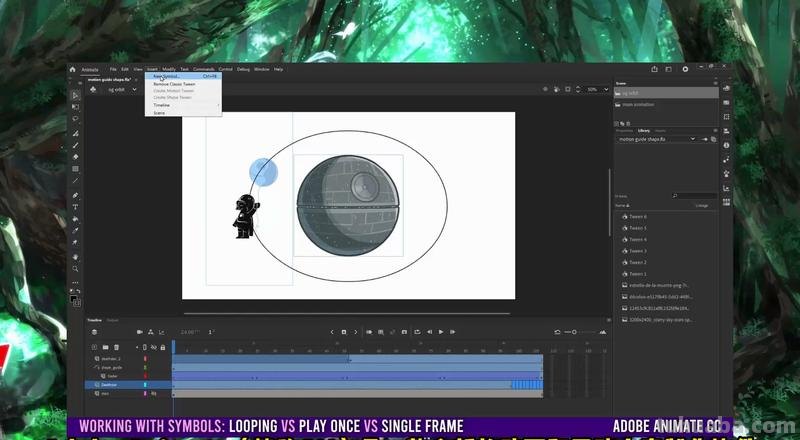The image size is (800, 440).
Task: Click the Info panel icon in right dock
Action: (726, 145)
